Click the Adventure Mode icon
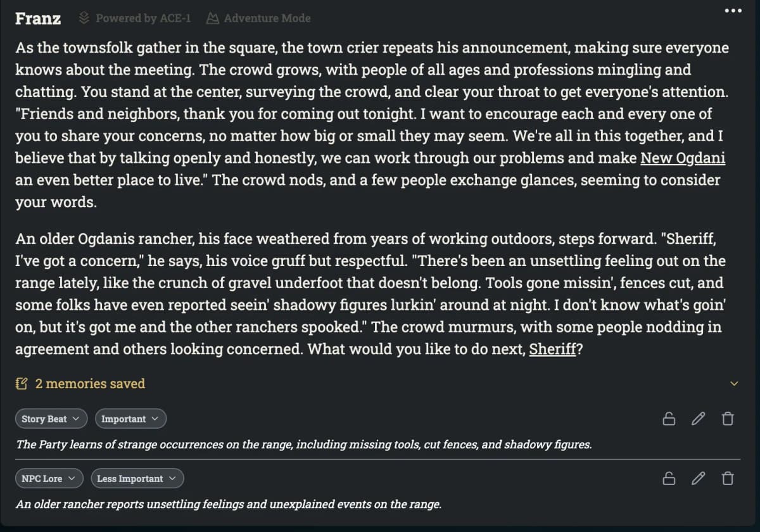Image resolution: width=760 pixels, height=532 pixels. pyautogui.click(x=213, y=18)
